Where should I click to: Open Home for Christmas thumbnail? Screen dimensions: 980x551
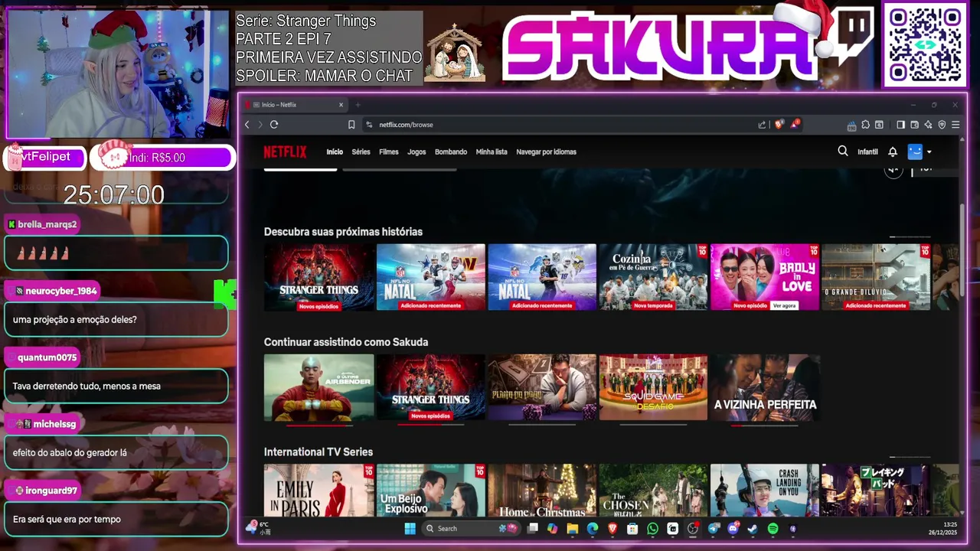pyautogui.click(x=542, y=491)
